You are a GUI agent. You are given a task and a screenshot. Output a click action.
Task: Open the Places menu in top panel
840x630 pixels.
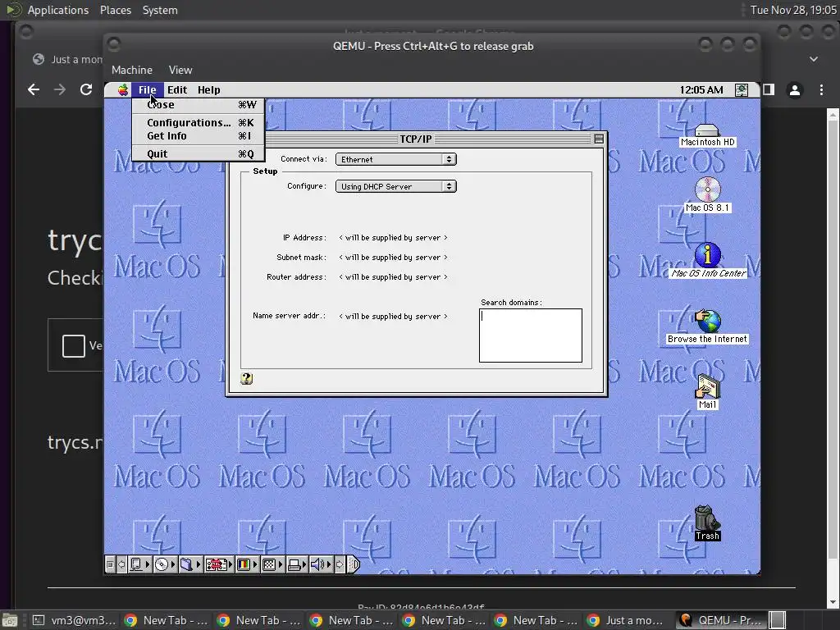tap(115, 10)
